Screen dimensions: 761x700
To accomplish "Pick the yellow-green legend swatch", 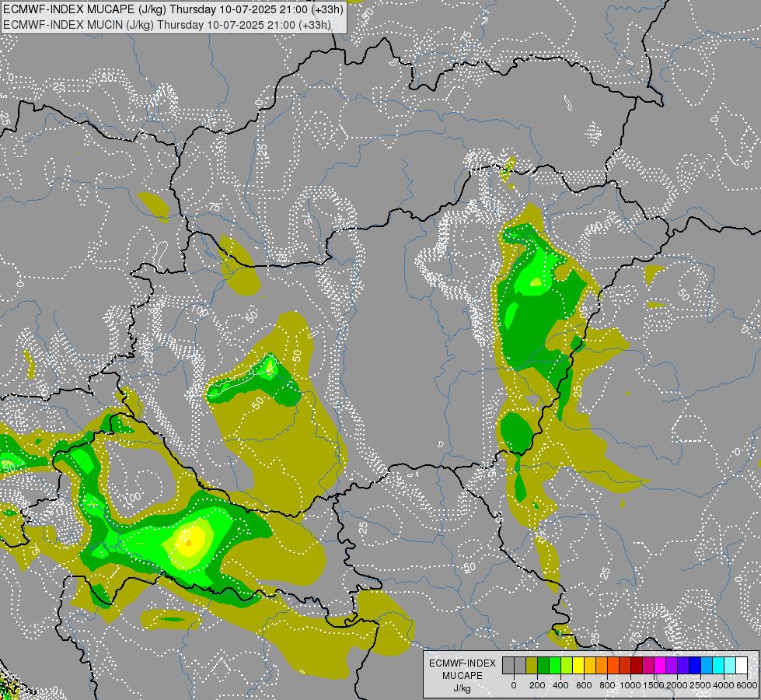I will click(567, 666).
